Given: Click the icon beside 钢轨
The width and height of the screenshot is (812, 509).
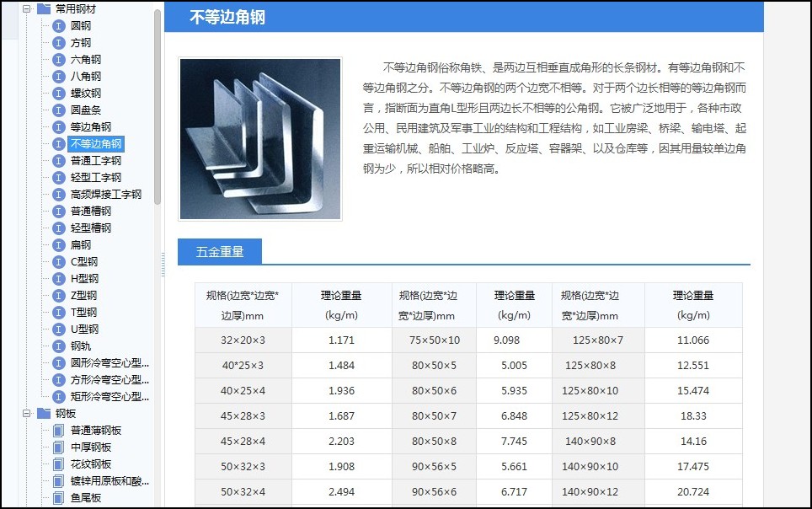Looking at the screenshot, I should pyautogui.click(x=58, y=346).
